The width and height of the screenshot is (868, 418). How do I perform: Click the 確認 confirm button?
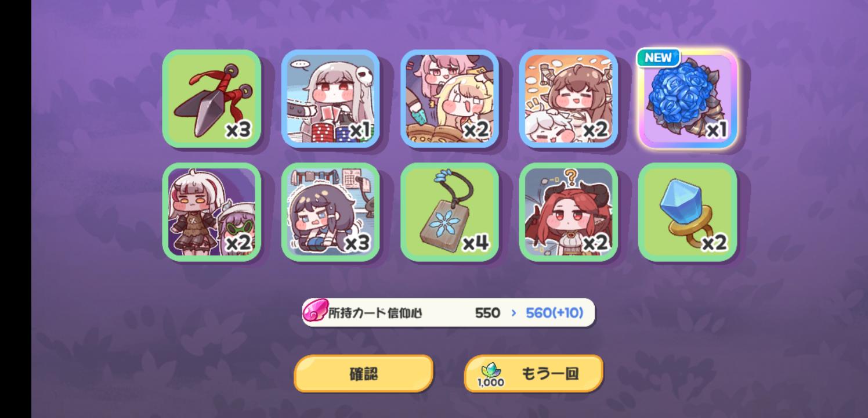coord(364,374)
